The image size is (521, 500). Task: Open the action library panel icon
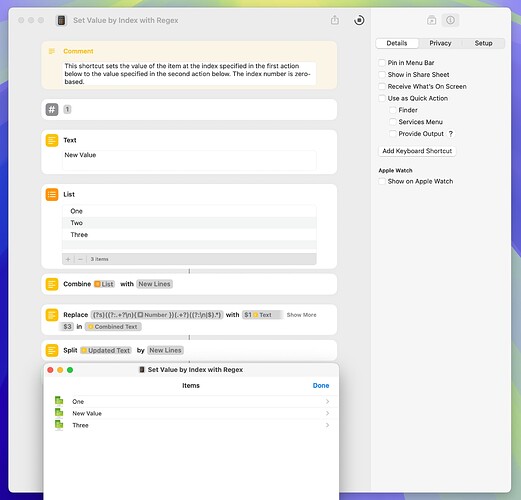pos(431,20)
